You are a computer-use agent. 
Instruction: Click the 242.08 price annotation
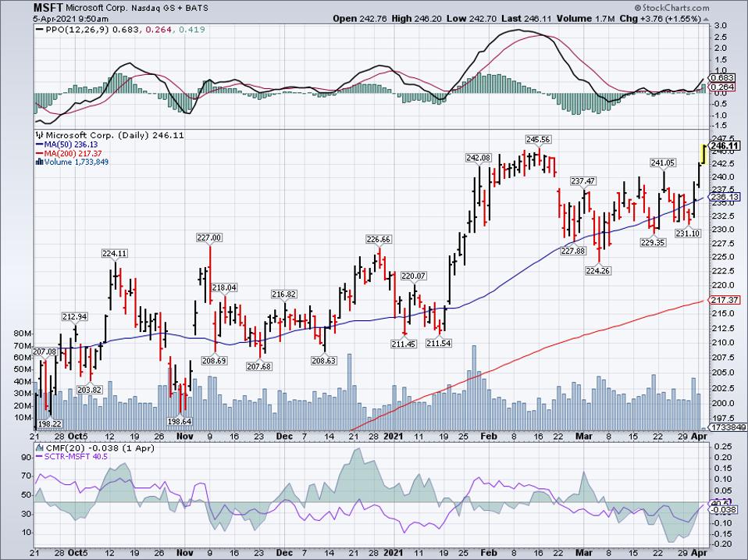point(478,158)
